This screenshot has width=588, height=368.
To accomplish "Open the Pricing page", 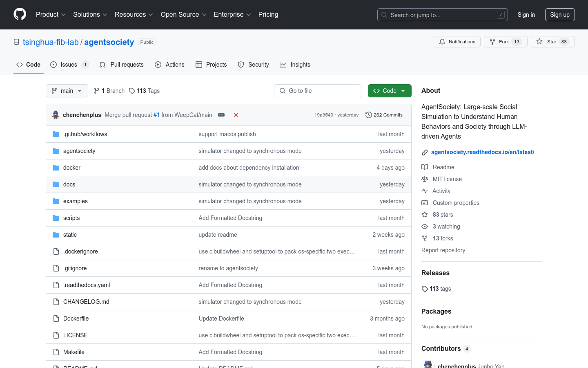I will click(268, 14).
